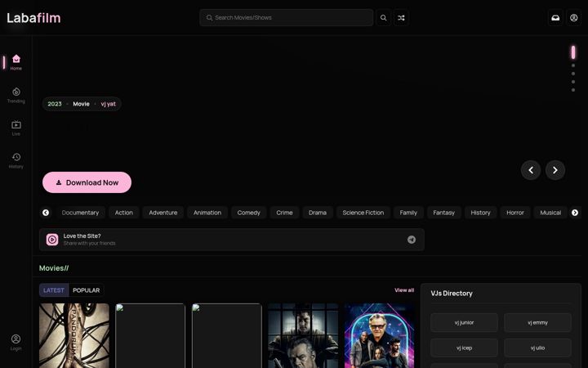Show the next hero slide
This screenshot has height=368, width=588.
[x=555, y=170]
